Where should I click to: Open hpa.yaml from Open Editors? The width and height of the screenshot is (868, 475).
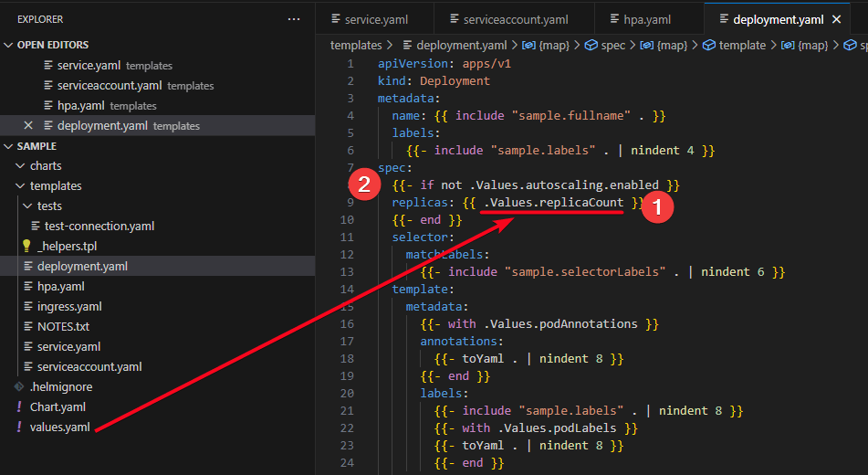81,105
